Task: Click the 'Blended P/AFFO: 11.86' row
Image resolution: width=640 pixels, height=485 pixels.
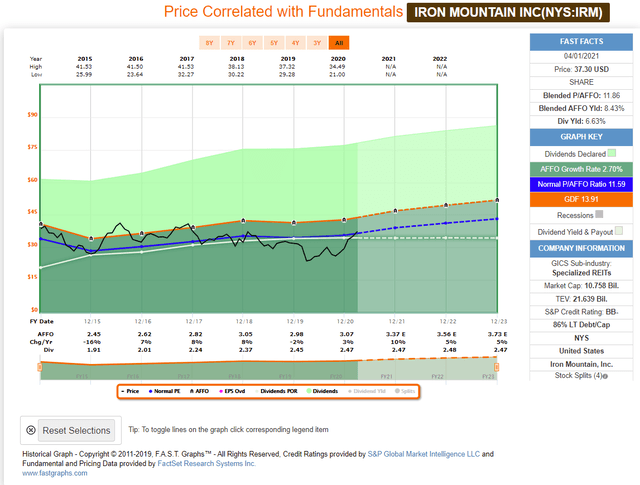Action: [581, 95]
